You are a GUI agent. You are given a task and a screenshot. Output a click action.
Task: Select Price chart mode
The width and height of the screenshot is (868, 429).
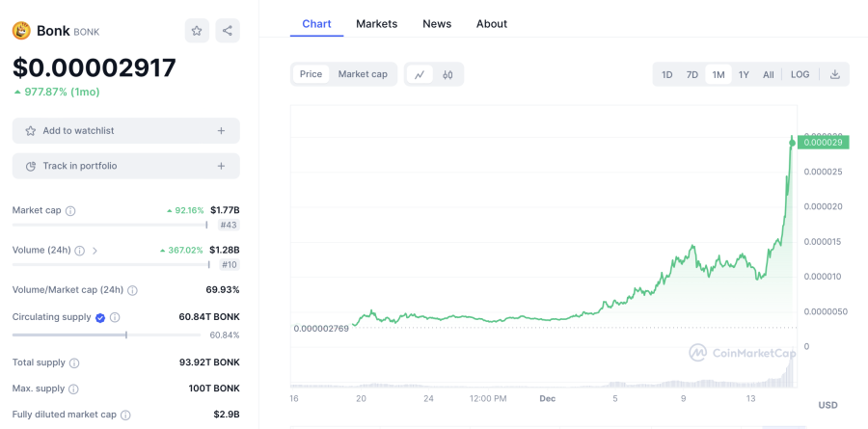click(312, 74)
